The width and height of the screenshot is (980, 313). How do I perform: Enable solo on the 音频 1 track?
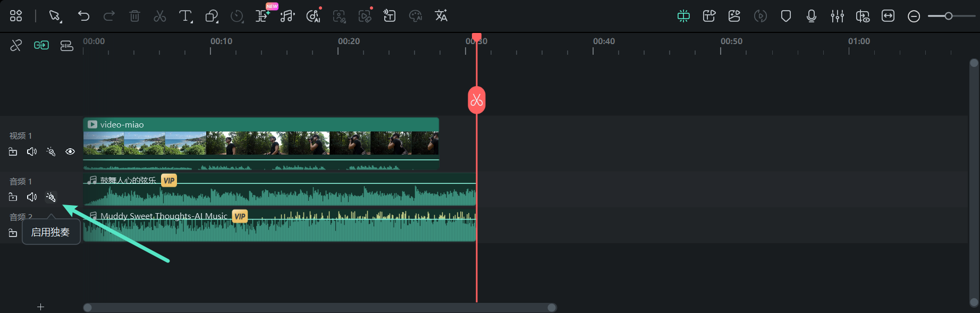pos(51,197)
